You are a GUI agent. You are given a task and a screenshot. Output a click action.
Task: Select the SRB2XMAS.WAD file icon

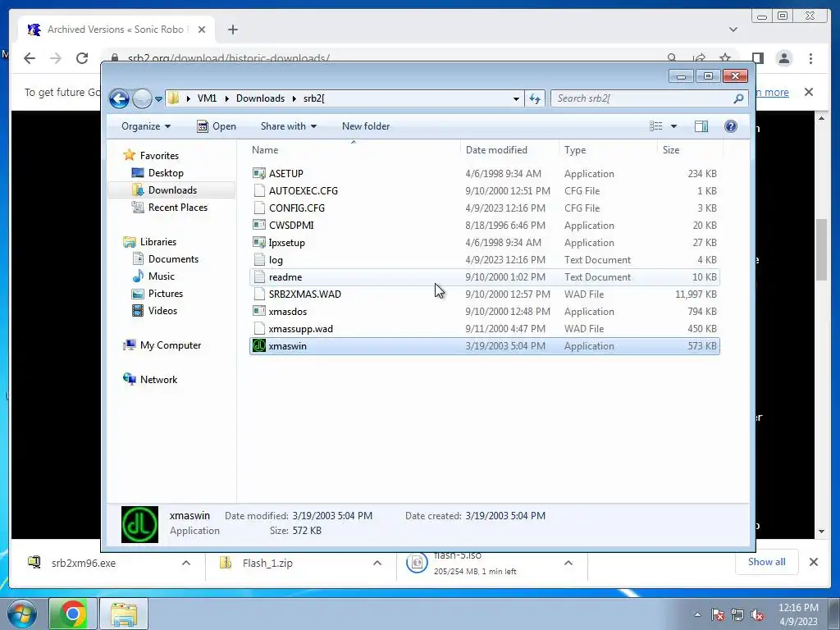pos(259,294)
